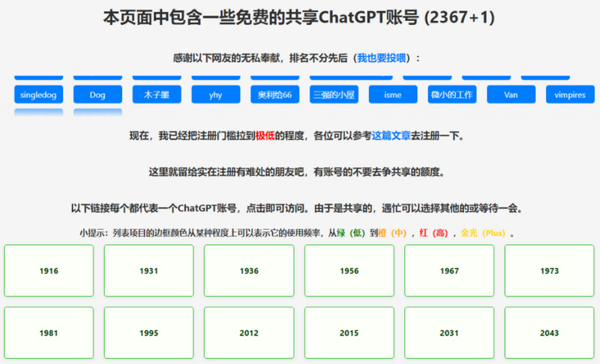
Task: Follow the 这篇文章 registration article link
Action: (x=391, y=136)
